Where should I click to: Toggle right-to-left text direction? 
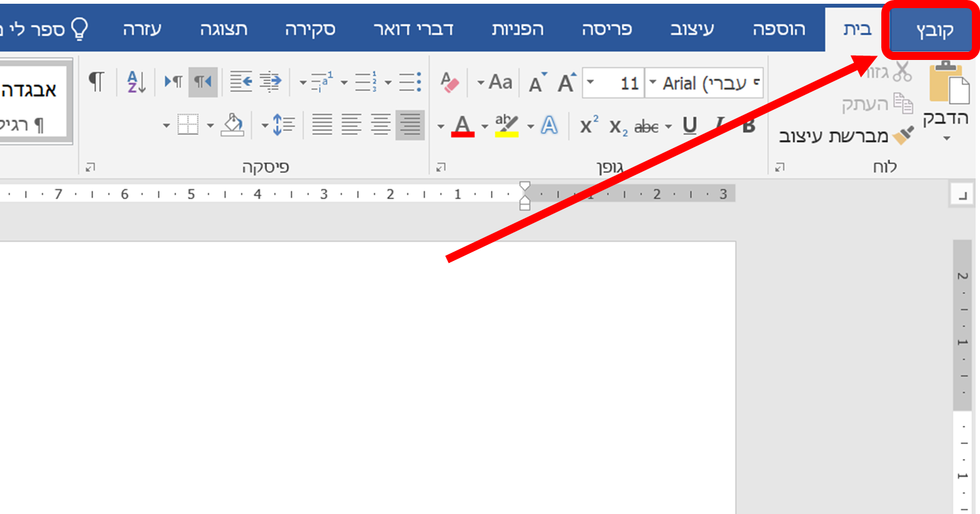point(203,82)
